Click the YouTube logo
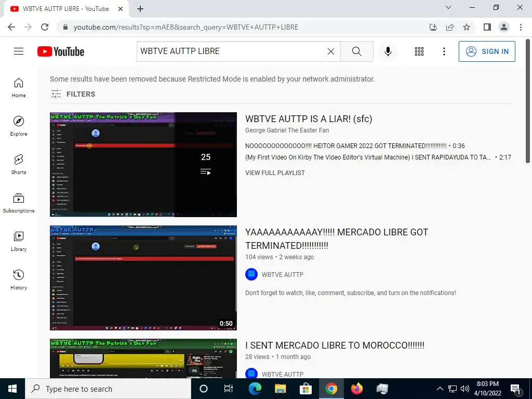This screenshot has width=532, height=399. 61,51
